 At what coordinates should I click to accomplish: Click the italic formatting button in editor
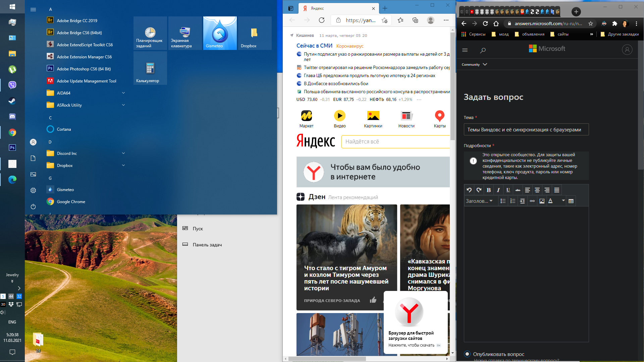(498, 190)
